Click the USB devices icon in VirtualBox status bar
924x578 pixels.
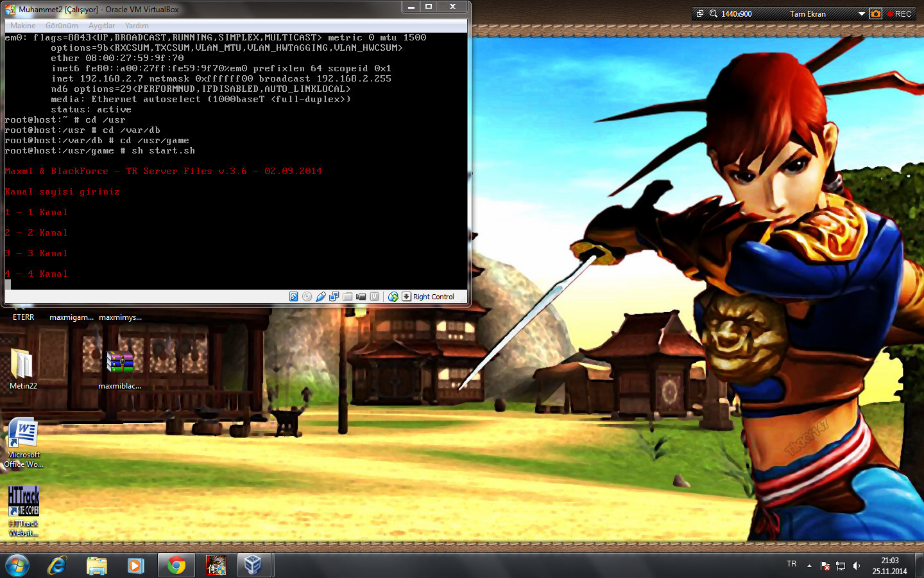point(320,297)
